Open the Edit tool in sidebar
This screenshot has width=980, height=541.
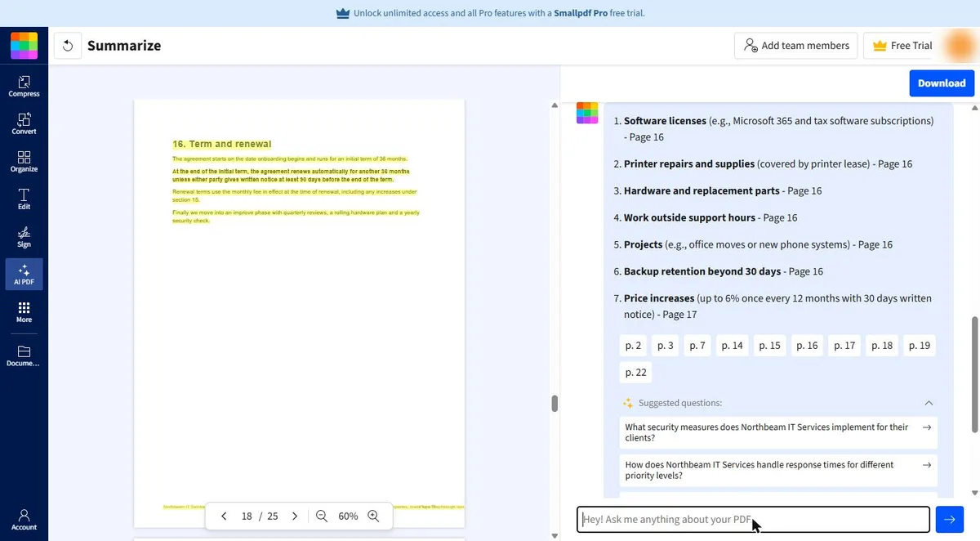point(24,199)
